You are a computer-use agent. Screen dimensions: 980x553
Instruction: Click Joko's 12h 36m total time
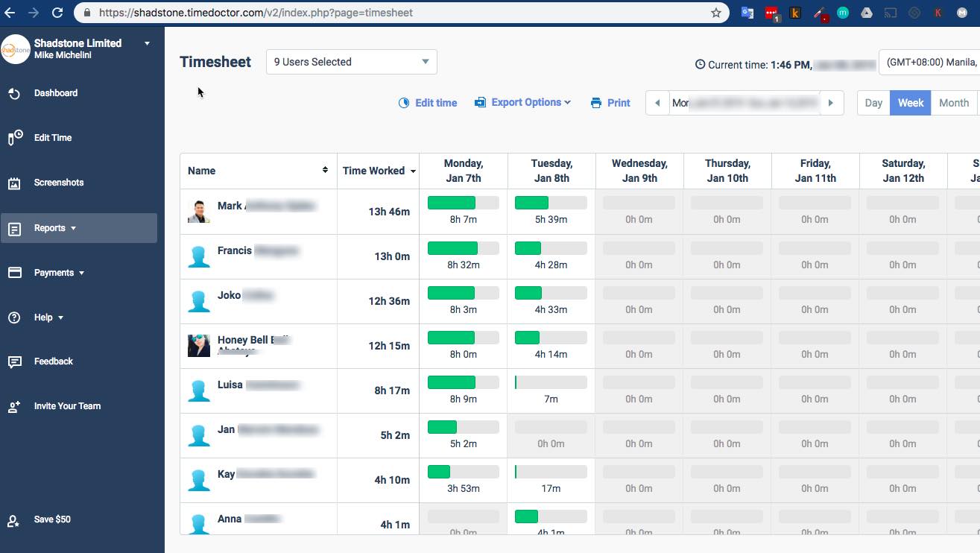click(x=389, y=301)
